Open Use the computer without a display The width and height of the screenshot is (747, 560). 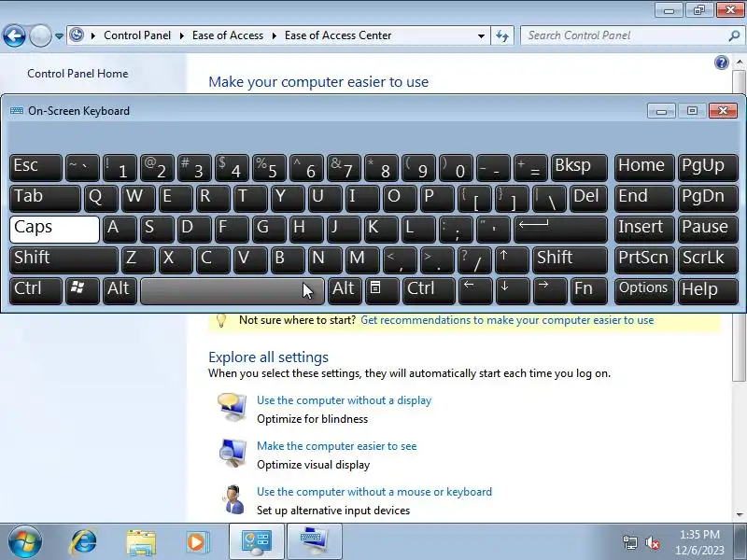344,400
